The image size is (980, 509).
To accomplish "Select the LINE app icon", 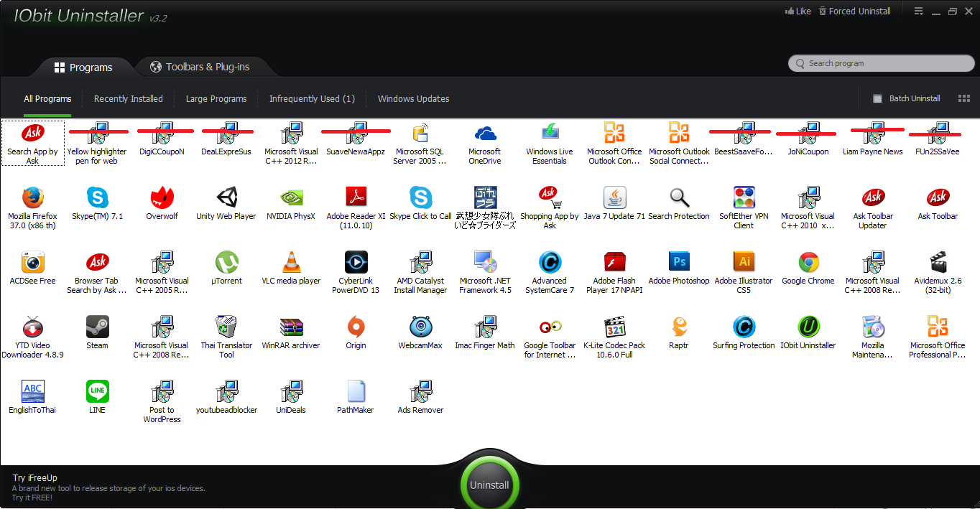I will [97, 391].
